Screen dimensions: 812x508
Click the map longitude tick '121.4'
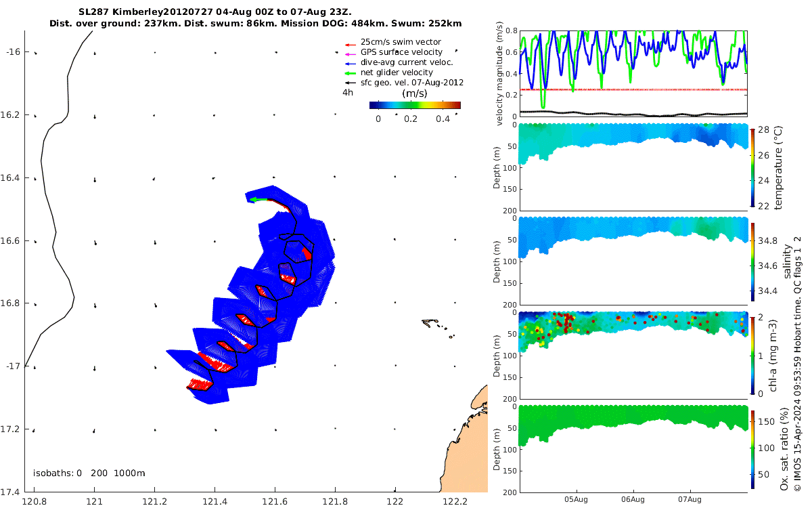pos(215,502)
